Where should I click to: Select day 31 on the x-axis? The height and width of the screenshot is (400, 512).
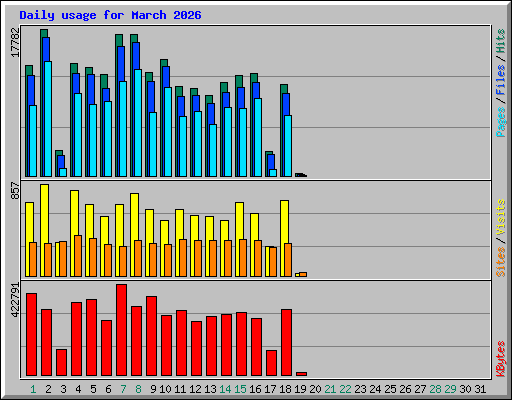tap(480, 389)
